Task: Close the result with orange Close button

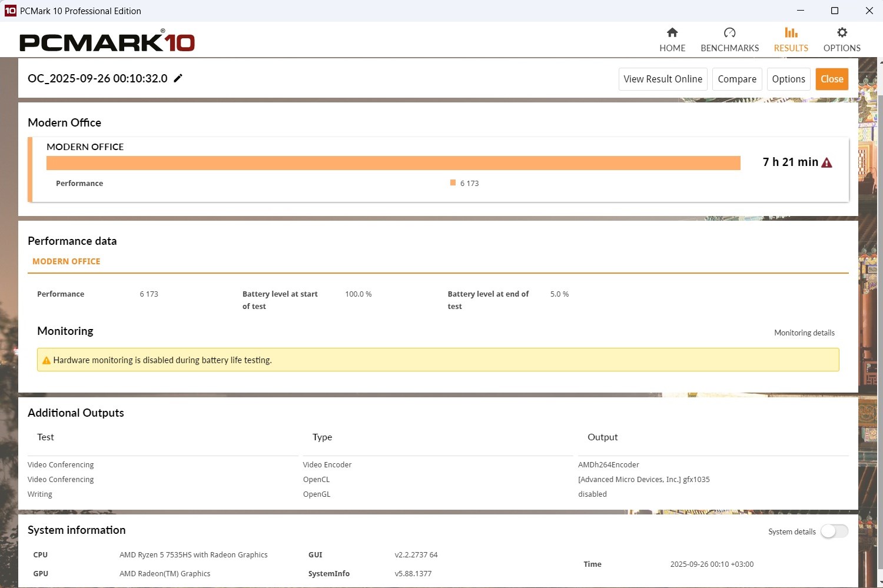Action: [832, 79]
